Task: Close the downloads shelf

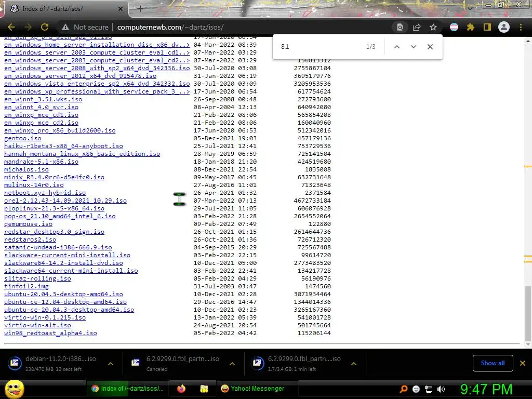Action: pos(523,363)
